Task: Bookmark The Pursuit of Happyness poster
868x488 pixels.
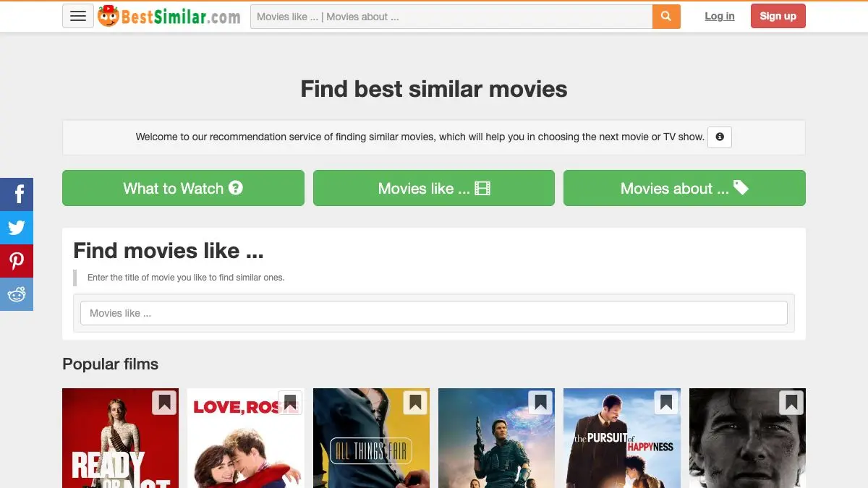Action: point(665,403)
